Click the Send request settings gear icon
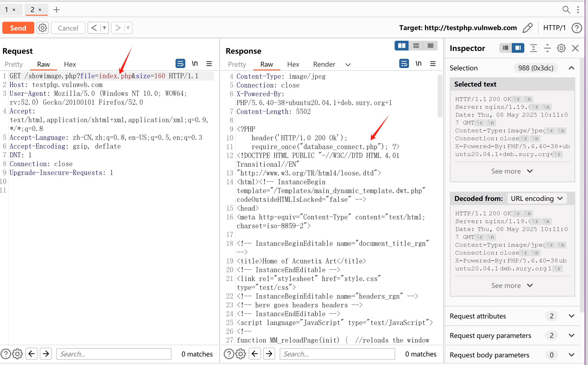Image resolution: width=588 pixels, height=365 pixels. click(x=43, y=28)
